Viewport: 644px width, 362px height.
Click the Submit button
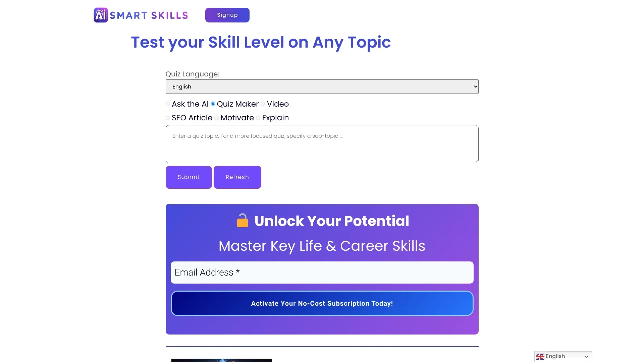189,177
